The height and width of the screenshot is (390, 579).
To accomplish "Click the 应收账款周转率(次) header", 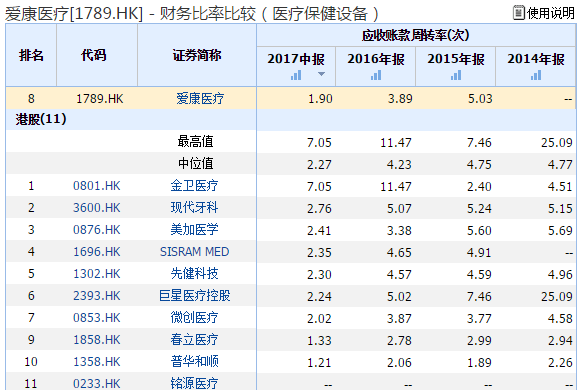I will click(x=415, y=35).
